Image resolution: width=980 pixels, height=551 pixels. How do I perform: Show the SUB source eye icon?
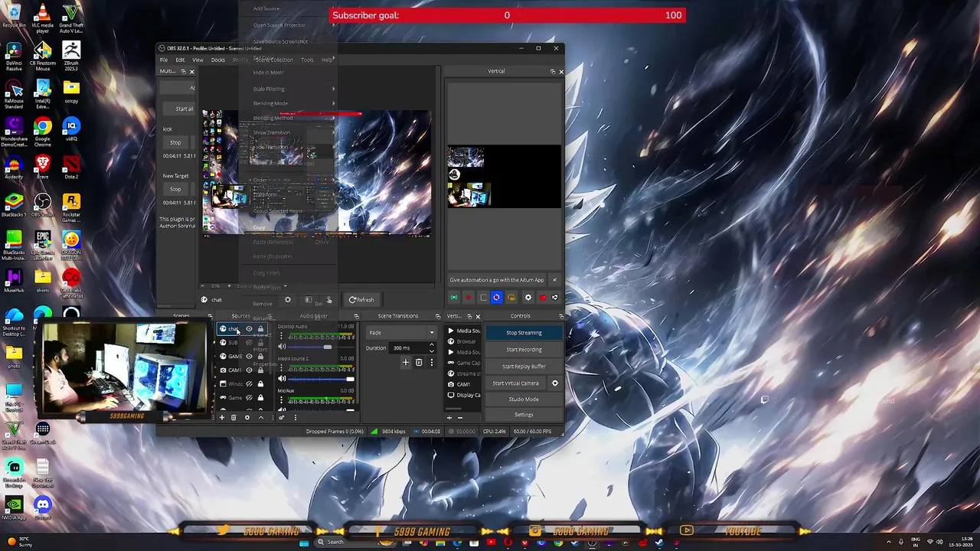[249, 343]
